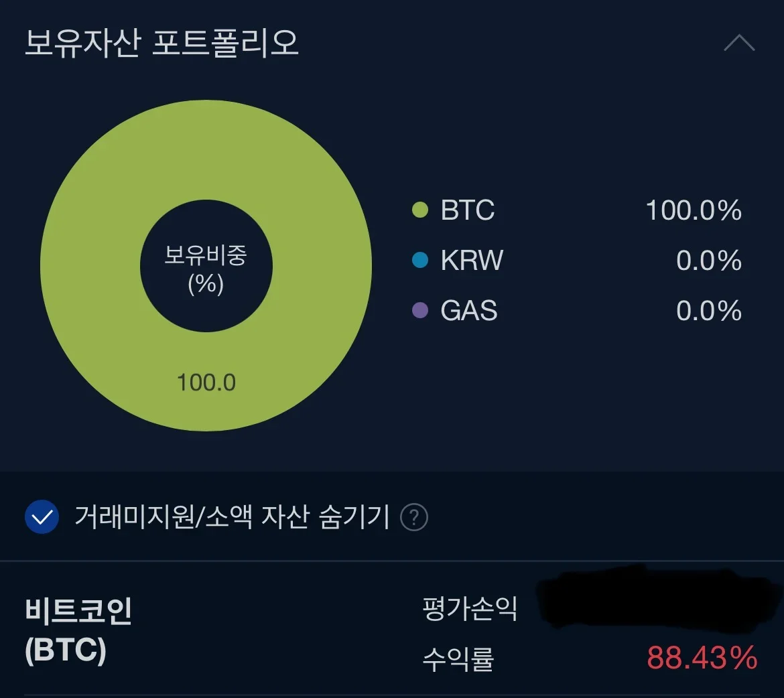Click the 보유자산 포트폴리오 header title
784x698 pixels.
(161, 43)
